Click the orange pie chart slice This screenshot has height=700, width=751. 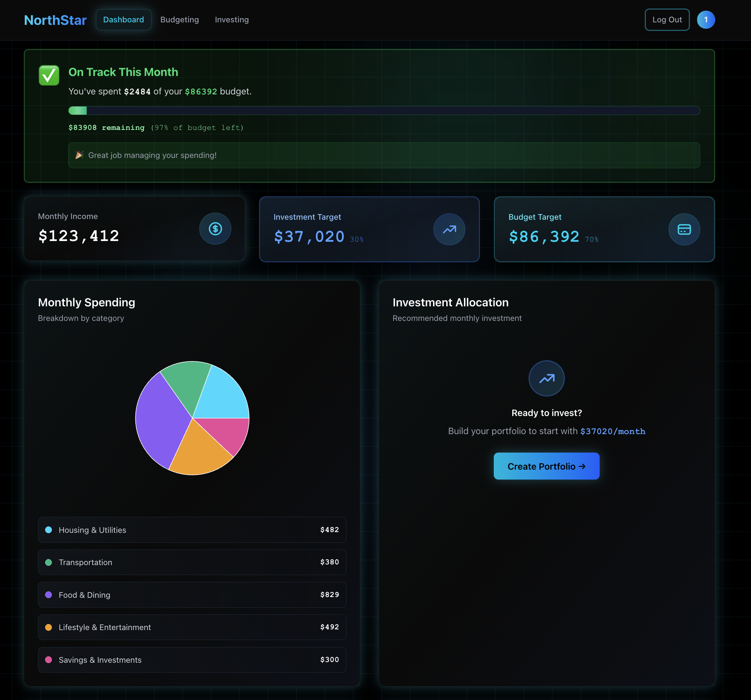[x=198, y=449]
